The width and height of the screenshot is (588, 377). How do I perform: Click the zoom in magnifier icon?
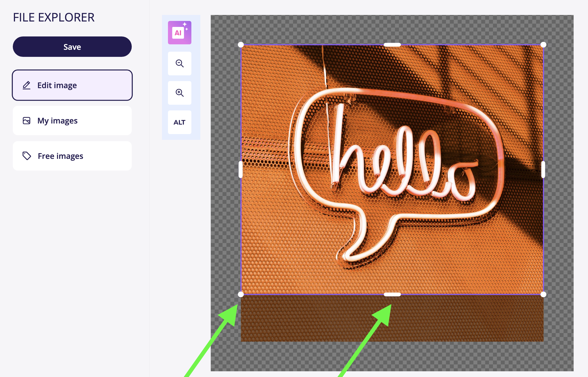tap(179, 93)
